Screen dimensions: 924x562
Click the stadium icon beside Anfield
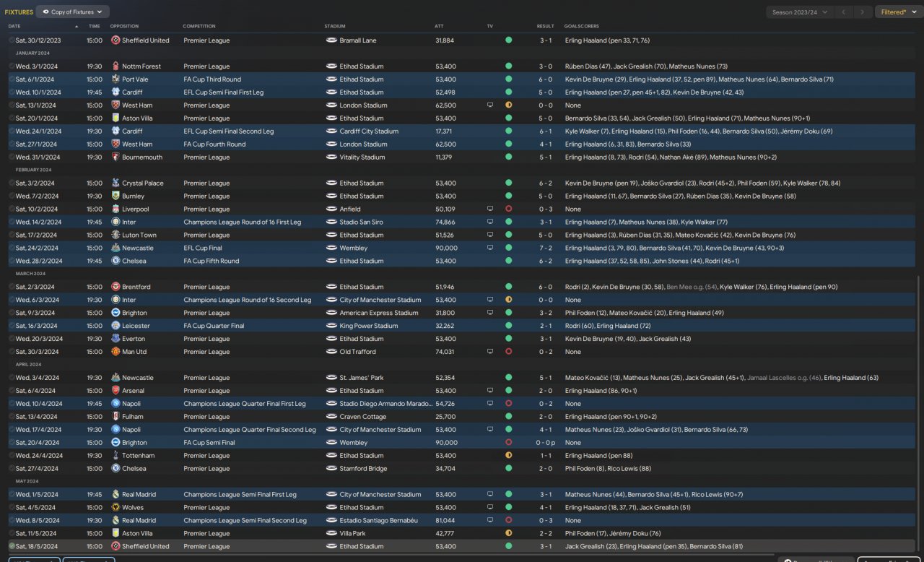(331, 209)
